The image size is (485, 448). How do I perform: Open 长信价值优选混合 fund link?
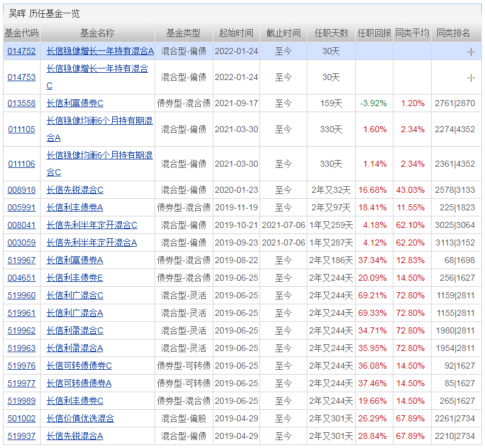[80, 418]
